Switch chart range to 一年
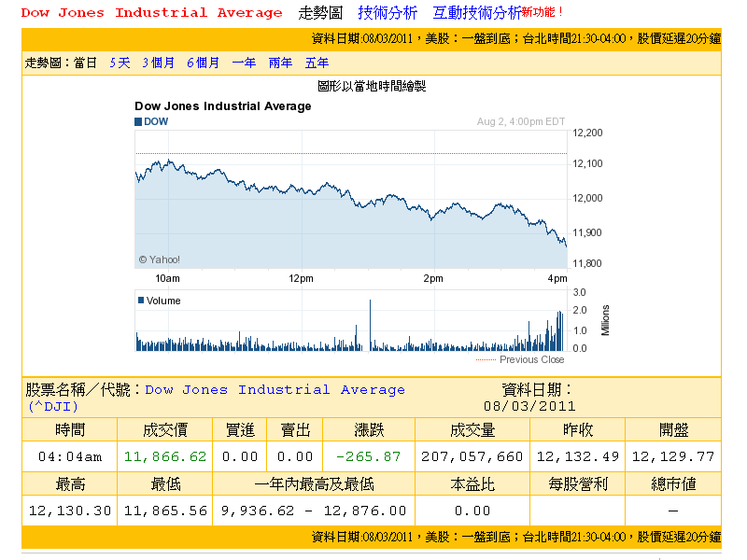Screen dimensions: 747x560 244,63
